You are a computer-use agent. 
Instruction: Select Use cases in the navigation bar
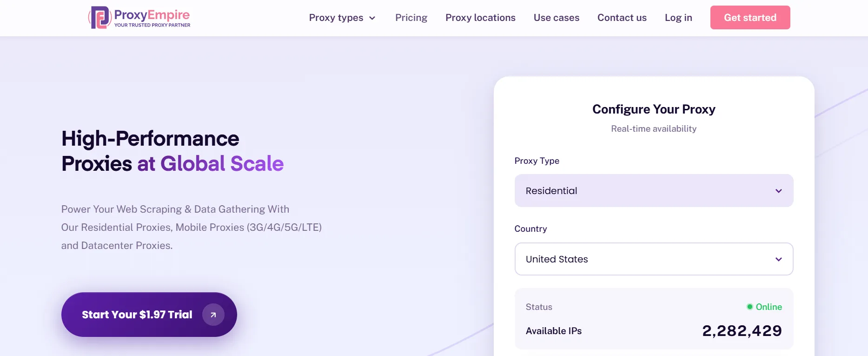pos(556,18)
